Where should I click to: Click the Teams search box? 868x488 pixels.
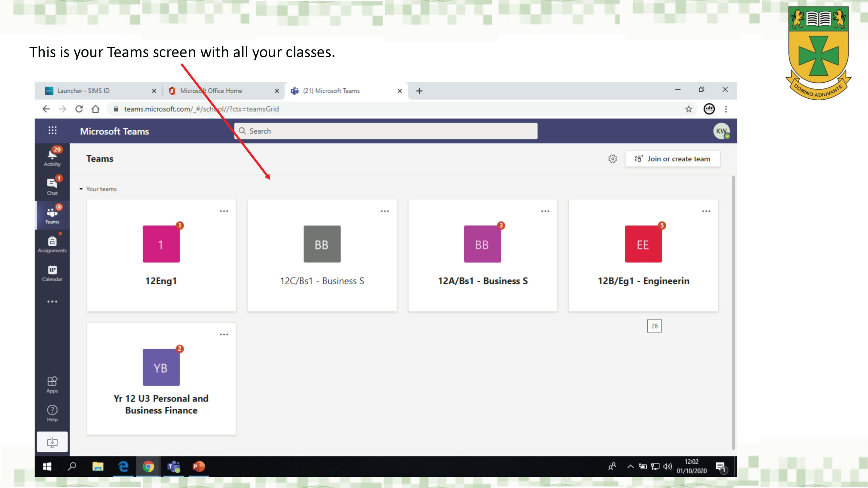[x=386, y=131]
